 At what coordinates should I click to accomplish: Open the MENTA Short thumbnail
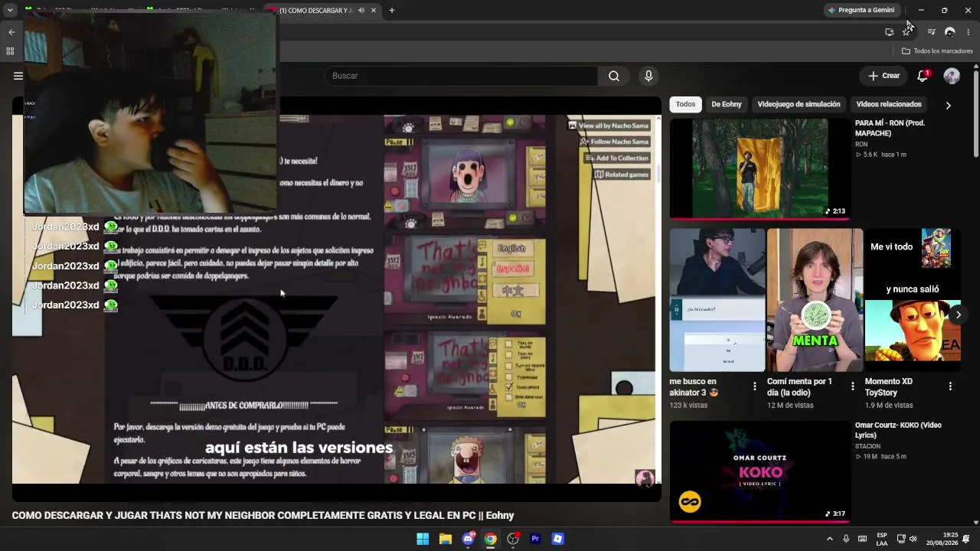click(x=815, y=300)
